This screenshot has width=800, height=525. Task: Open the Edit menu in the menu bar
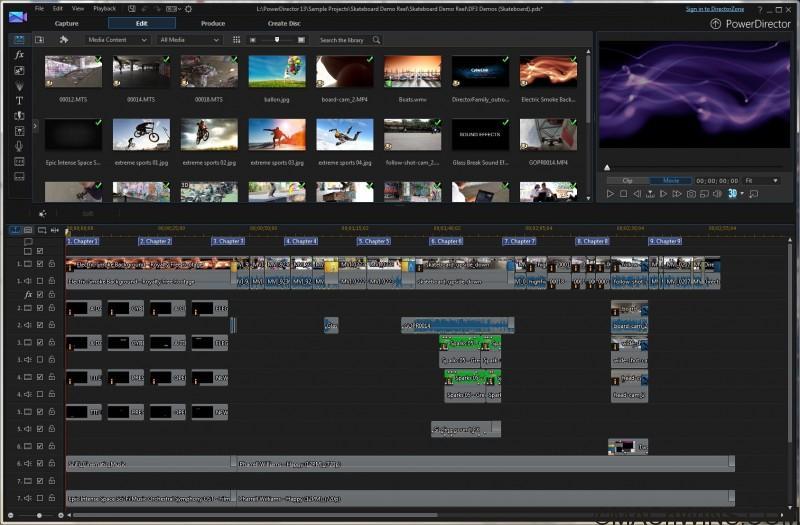(x=58, y=9)
